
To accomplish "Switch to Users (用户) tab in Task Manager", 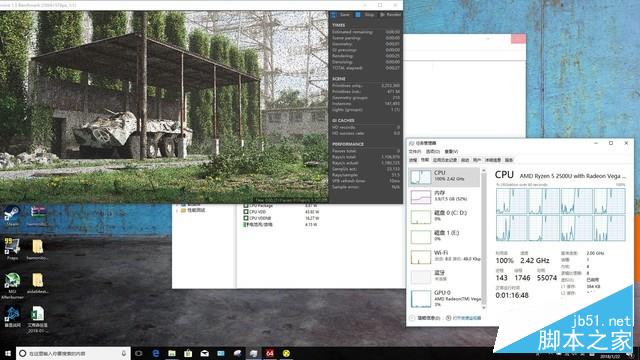I will 477,160.
